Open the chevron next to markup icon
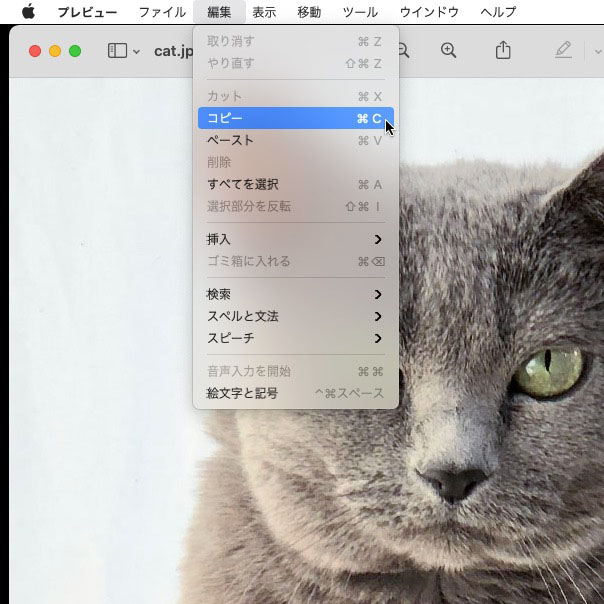 click(598, 51)
